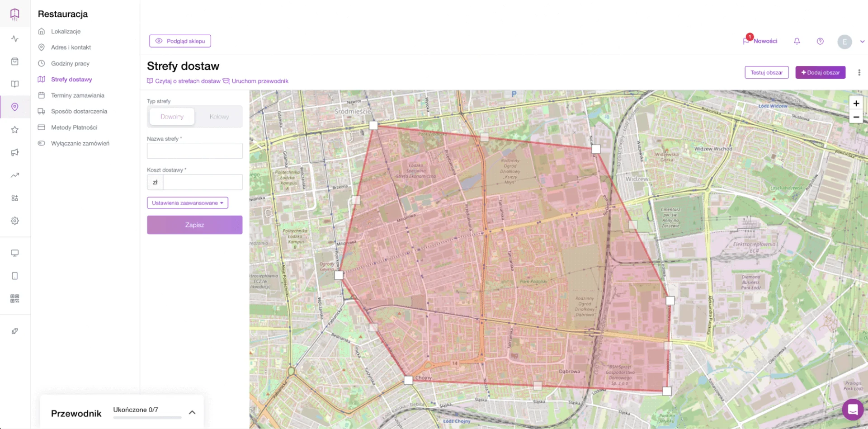Expand the Przewodnik guide panel chevron
This screenshot has height=429, width=868.
(x=192, y=412)
